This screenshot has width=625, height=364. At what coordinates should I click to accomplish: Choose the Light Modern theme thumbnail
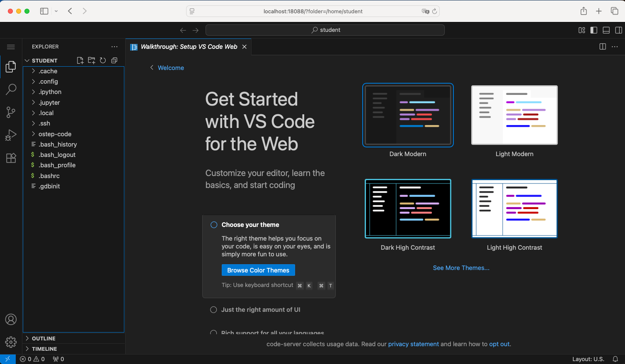[x=514, y=115]
